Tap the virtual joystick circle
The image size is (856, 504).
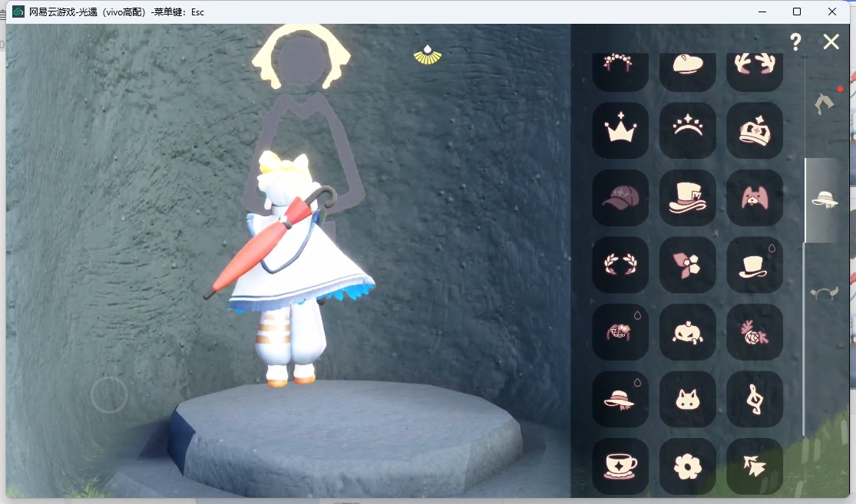109,394
